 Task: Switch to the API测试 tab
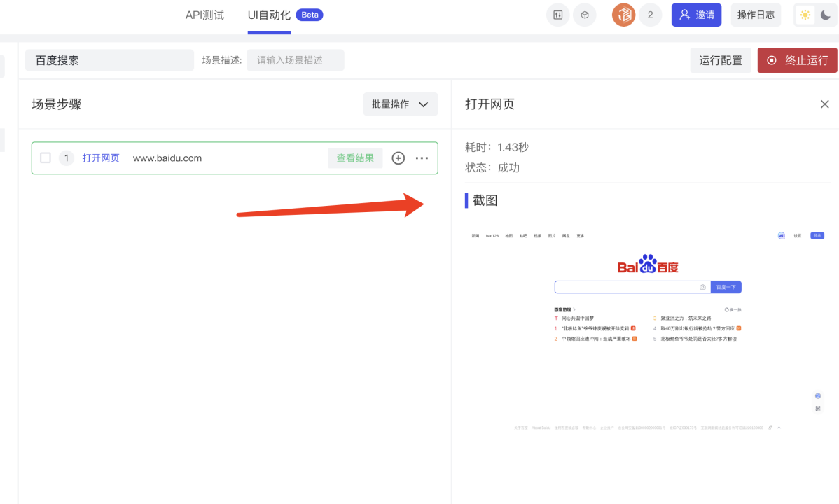tap(204, 15)
